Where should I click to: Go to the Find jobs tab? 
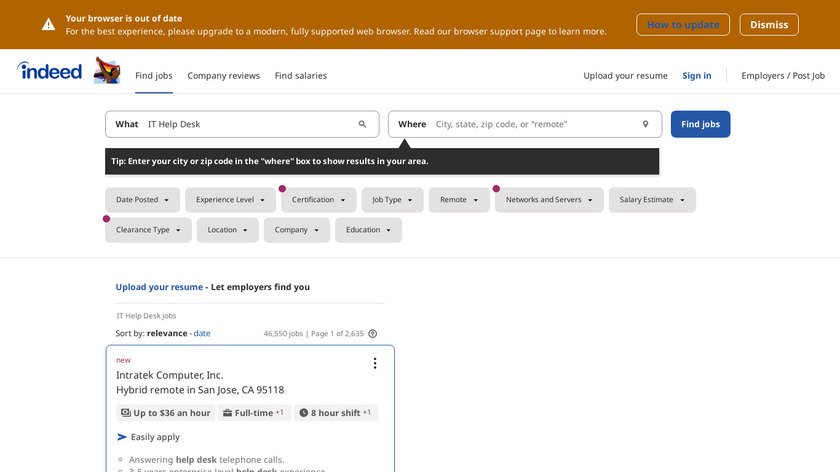(154, 76)
